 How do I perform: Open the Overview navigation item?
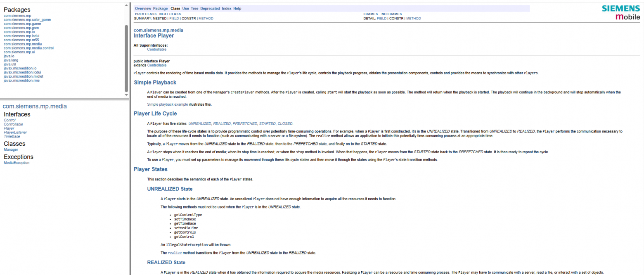pyautogui.click(x=143, y=9)
